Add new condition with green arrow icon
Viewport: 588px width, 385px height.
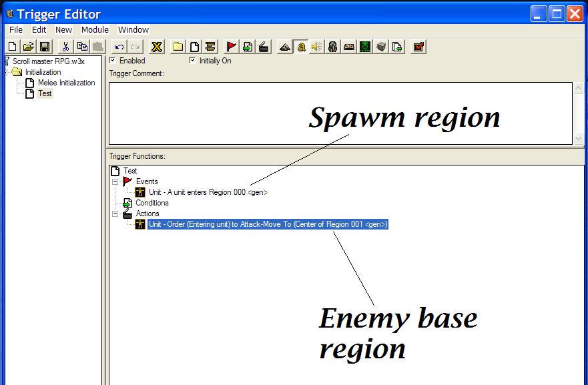[x=248, y=47]
